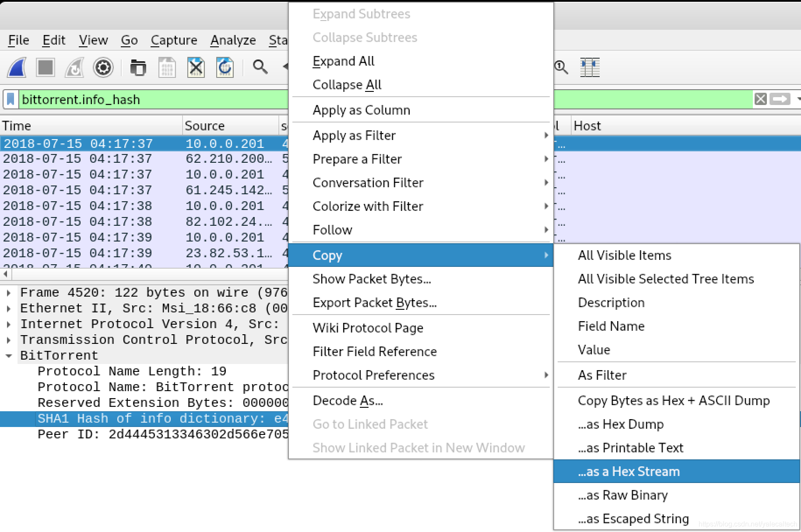801x532 pixels.
Task: Choose ...as Escaped String
Action: click(676, 519)
